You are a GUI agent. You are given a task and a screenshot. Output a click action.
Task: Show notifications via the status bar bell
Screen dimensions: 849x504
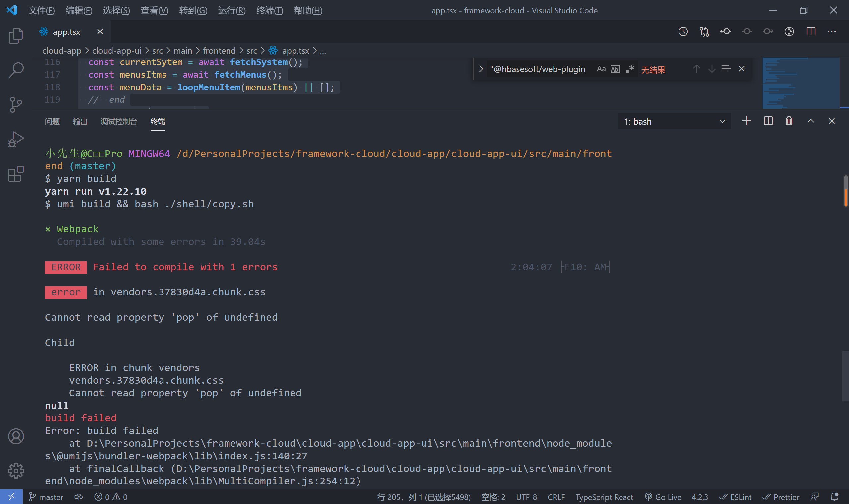pos(835,496)
